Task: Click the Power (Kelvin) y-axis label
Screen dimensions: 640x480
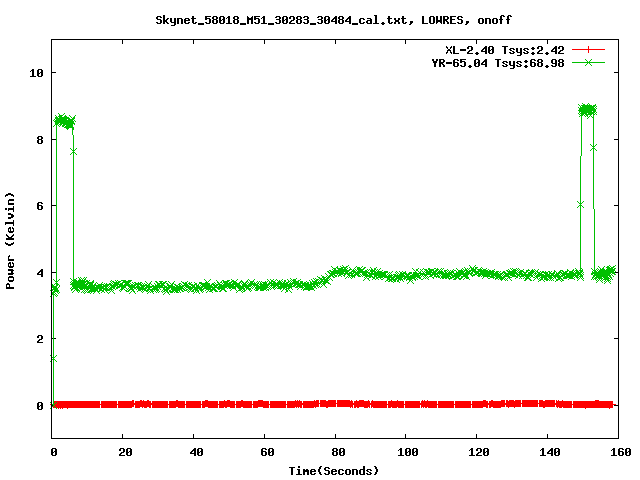Action: point(10,241)
